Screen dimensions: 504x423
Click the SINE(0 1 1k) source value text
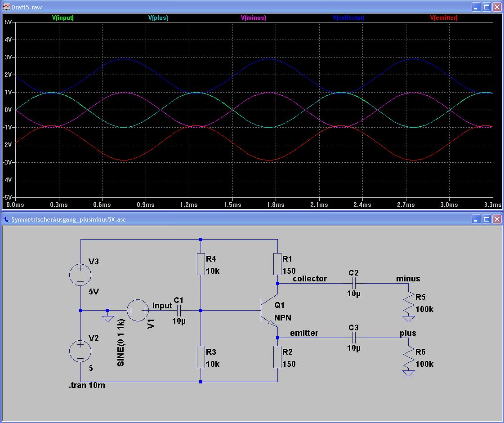[120, 338]
